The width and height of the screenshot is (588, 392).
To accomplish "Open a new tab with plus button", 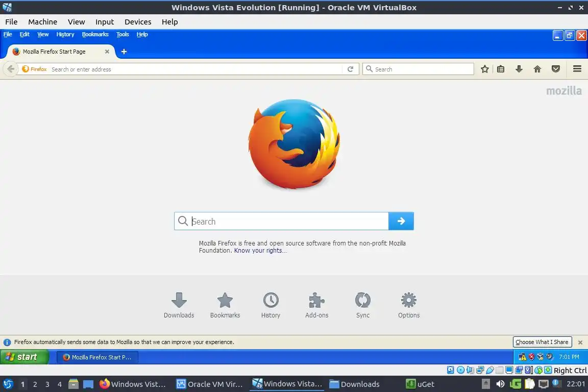I will pos(124,52).
